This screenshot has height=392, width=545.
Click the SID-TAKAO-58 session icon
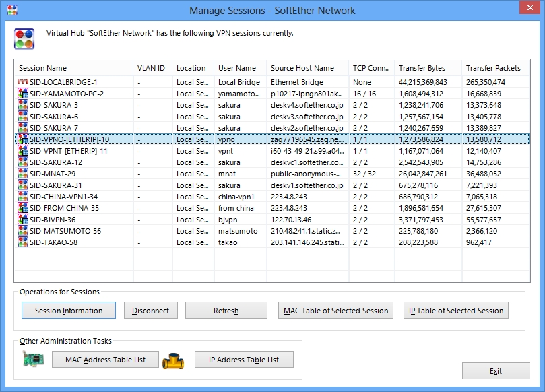[23, 242]
